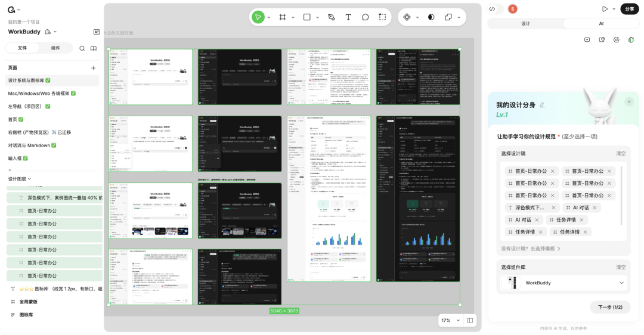Switch to the 文件 tab
This screenshot has height=335, width=644.
pos(22,48)
